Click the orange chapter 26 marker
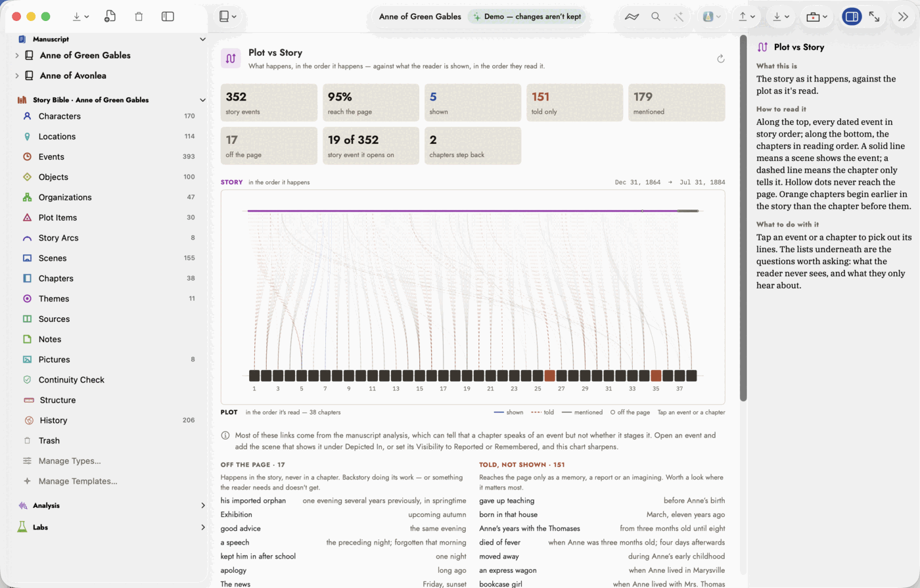 549,376
